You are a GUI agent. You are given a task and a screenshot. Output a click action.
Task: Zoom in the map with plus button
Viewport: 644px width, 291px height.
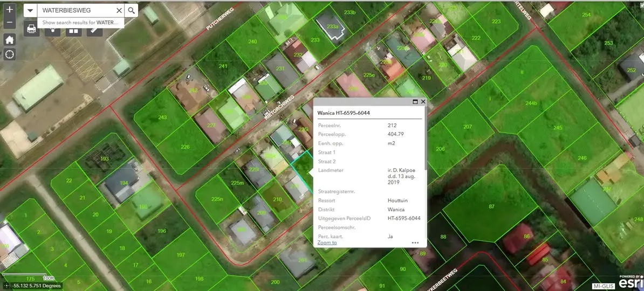point(10,9)
